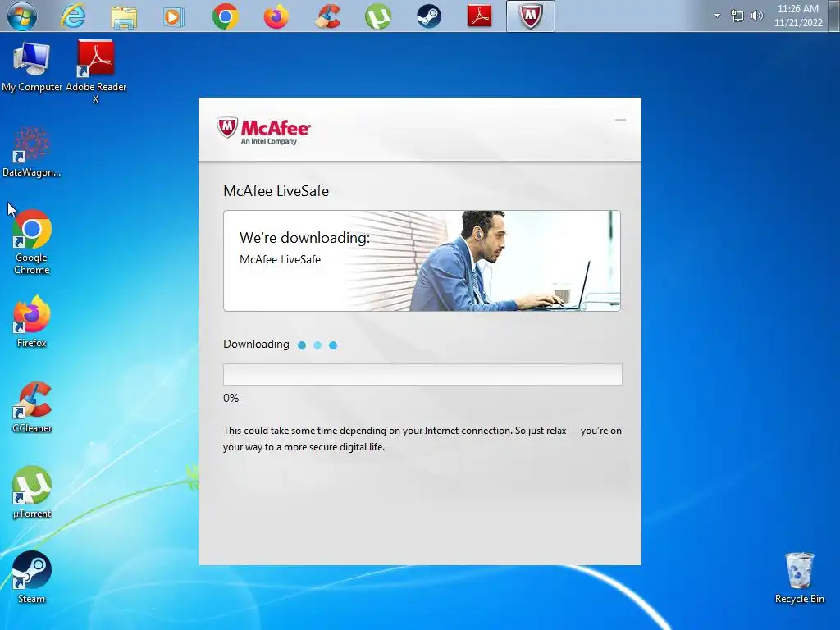Launch Firefox from the taskbar

tap(276, 16)
